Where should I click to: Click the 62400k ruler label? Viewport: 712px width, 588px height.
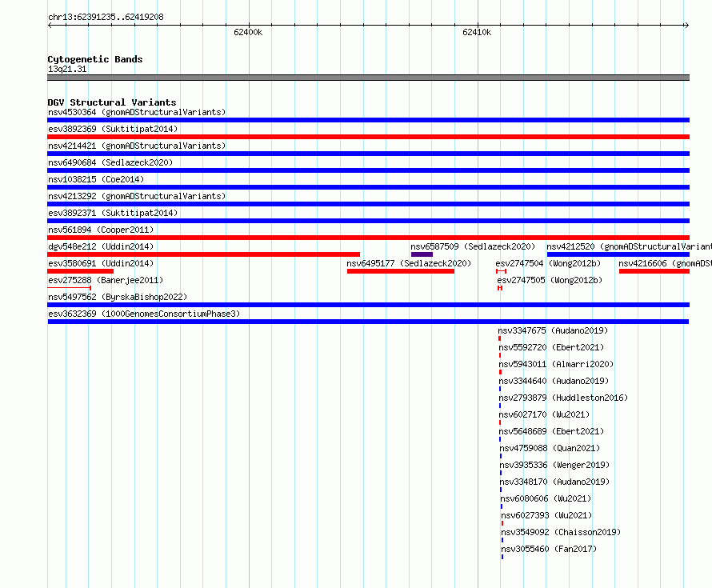pyautogui.click(x=248, y=32)
